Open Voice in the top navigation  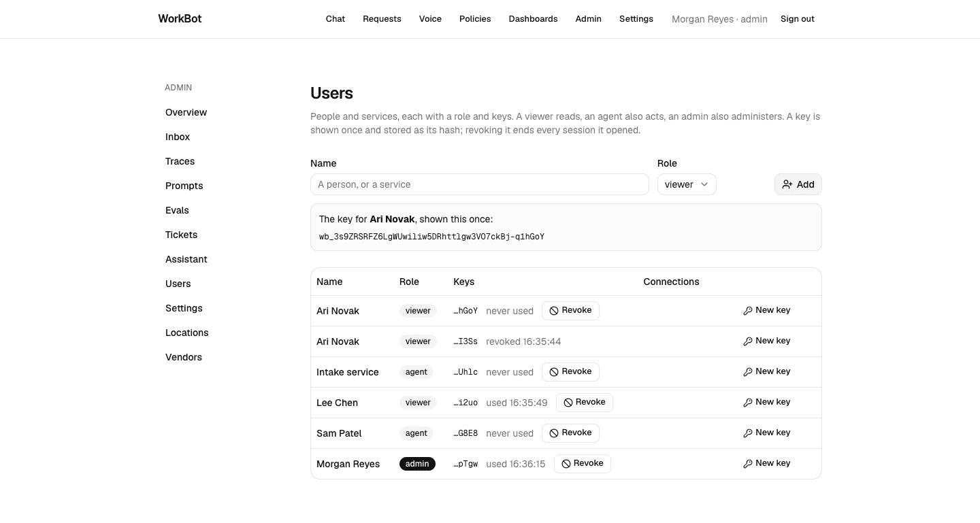click(430, 19)
